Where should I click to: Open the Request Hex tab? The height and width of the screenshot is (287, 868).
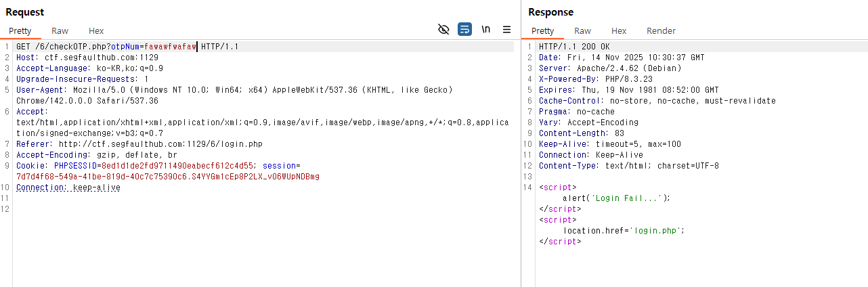tap(96, 30)
